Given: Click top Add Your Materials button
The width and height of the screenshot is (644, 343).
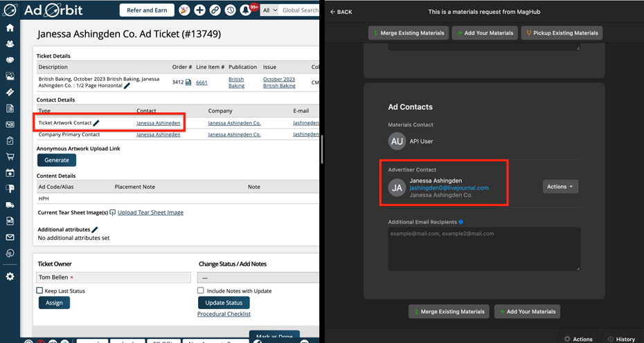Looking at the screenshot, I should click(x=485, y=33).
